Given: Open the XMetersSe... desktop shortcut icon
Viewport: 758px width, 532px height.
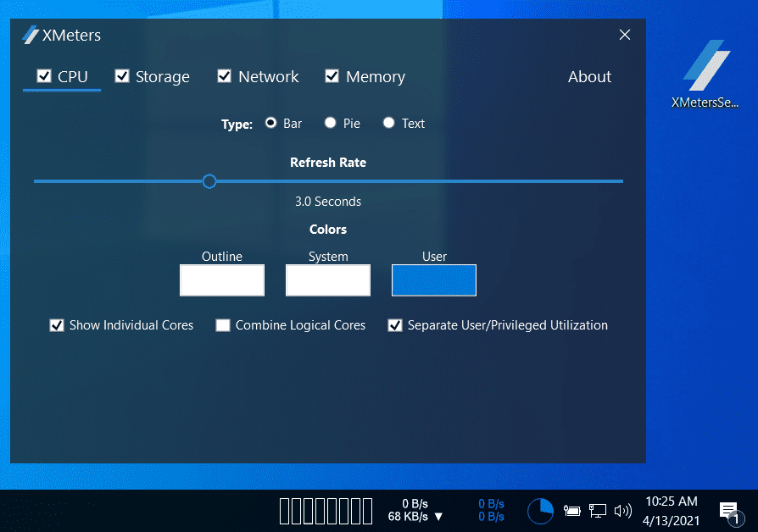Looking at the screenshot, I should tap(705, 74).
